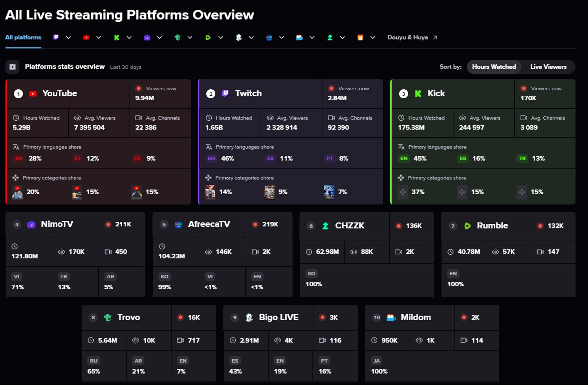Click the NimoTV logo in its card
The width and height of the screenshot is (588, 385).
click(31, 224)
